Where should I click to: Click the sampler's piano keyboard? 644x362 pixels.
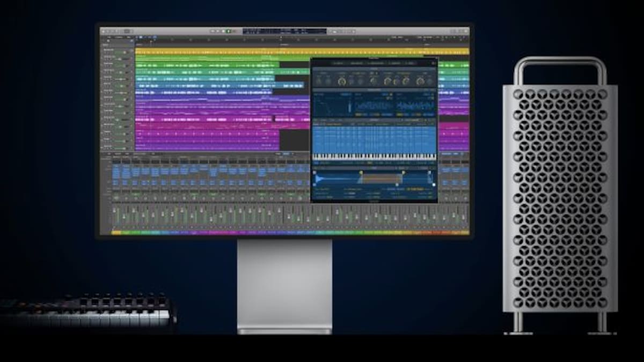coord(374,157)
